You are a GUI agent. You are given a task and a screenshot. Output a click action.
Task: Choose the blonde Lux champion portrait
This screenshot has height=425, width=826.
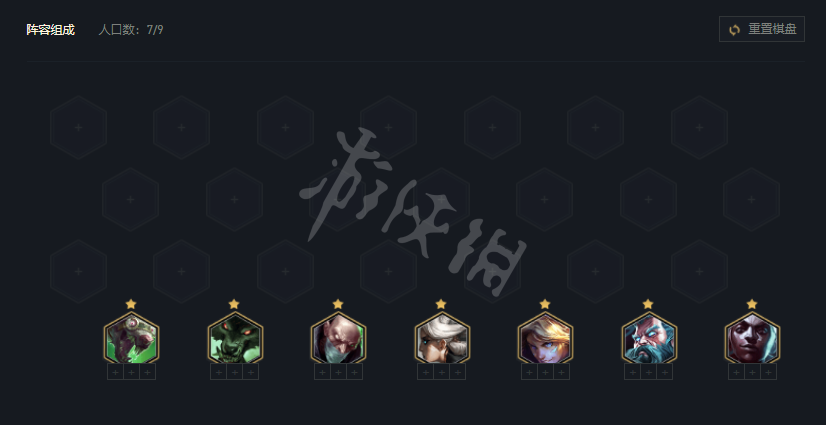545,338
